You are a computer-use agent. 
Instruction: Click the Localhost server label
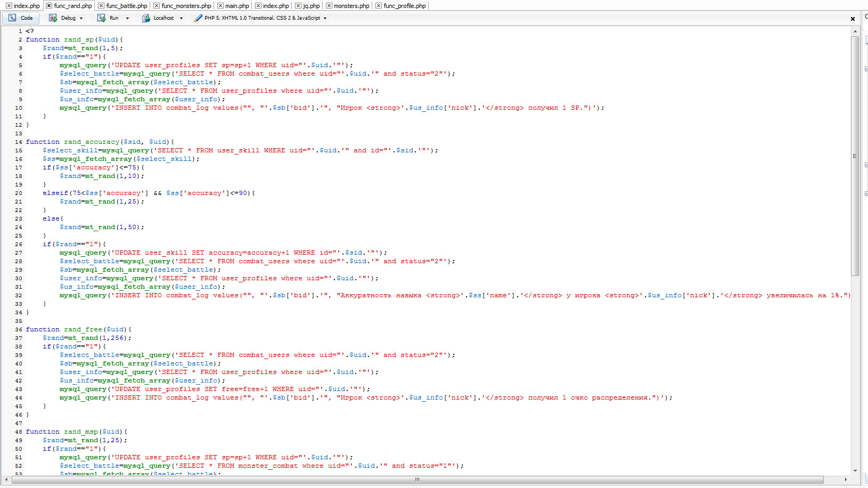click(163, 18)
